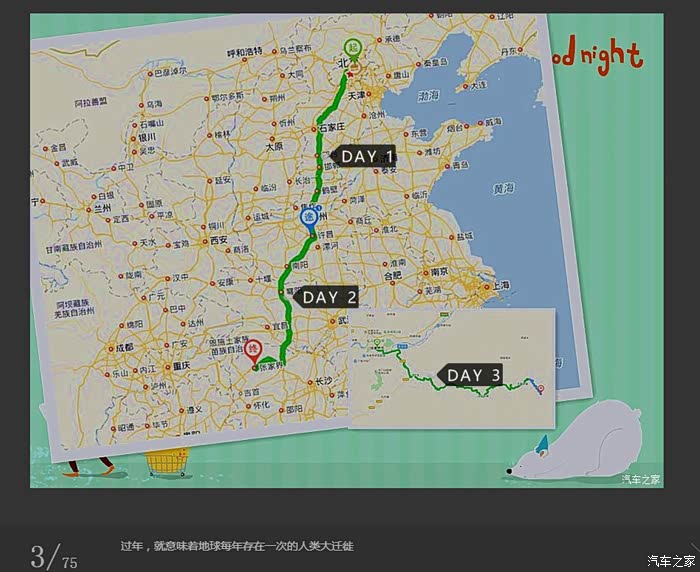
Task: Click the 西安 city label
Action: click(218, 240)
